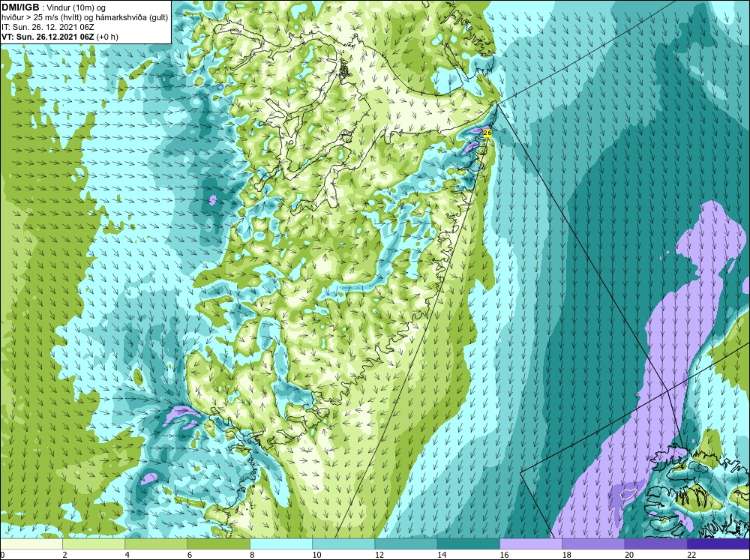
Task: Click the 'IT: Sun. 26. 12. 2021 06Z' line
Action: pos(46,27)
